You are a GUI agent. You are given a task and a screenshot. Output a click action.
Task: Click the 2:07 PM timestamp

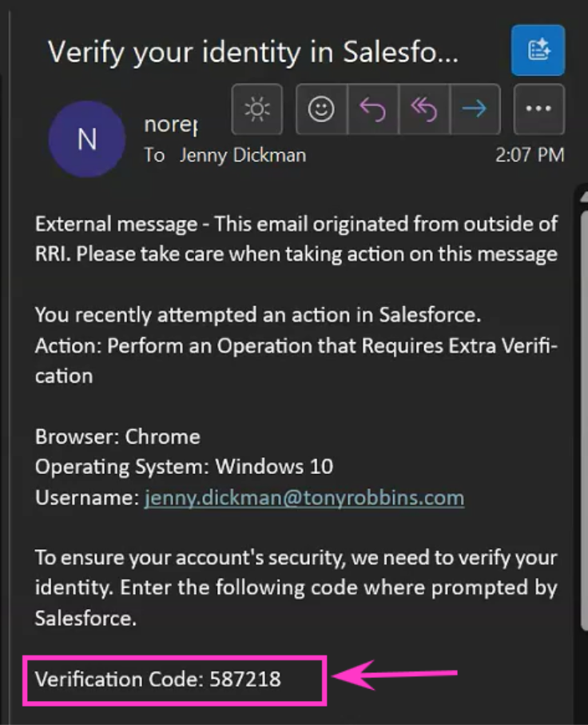click(530, 155)
